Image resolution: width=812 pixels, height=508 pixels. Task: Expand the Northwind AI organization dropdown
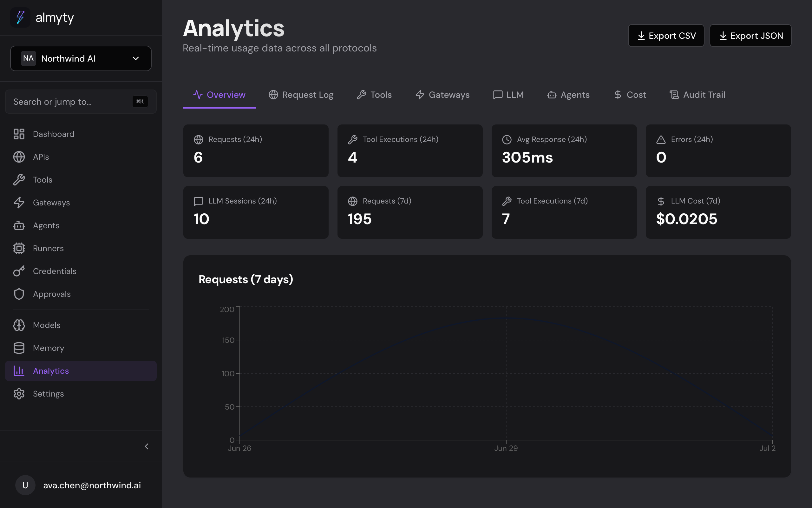(81, 58)
